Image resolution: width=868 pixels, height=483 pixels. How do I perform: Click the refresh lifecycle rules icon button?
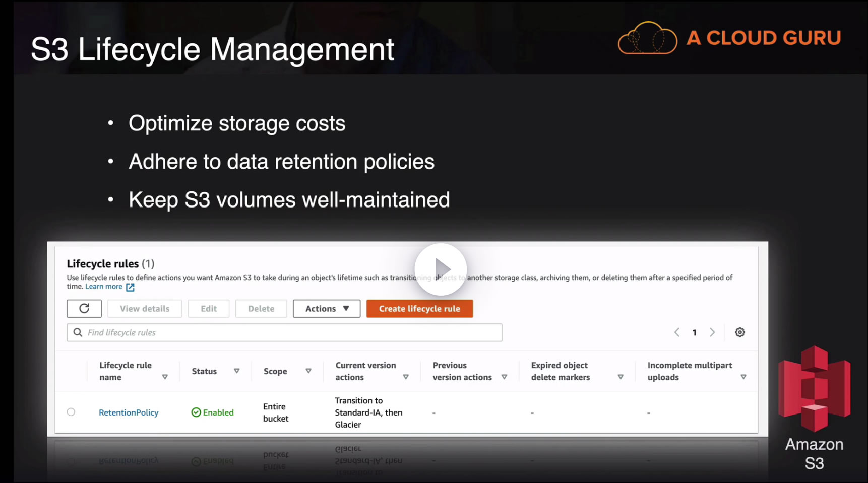(x=84, y=308)
